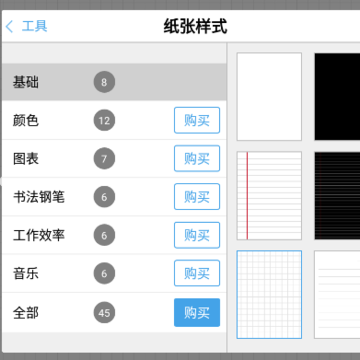This screenshot has width=360, height=360.
Task: Select the grid paper thumbnail
Action: pyautogui.click(x=269, y=295)
